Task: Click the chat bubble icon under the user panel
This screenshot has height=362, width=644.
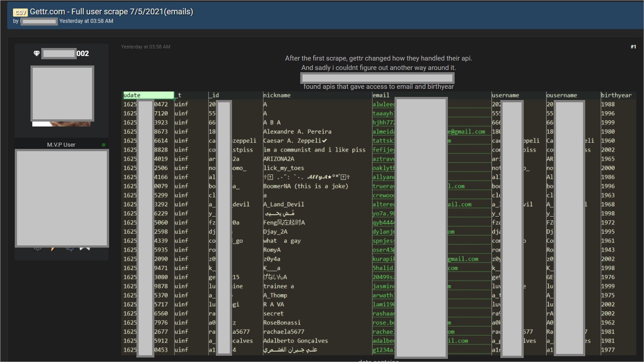Action: click(x=70, y=249)
